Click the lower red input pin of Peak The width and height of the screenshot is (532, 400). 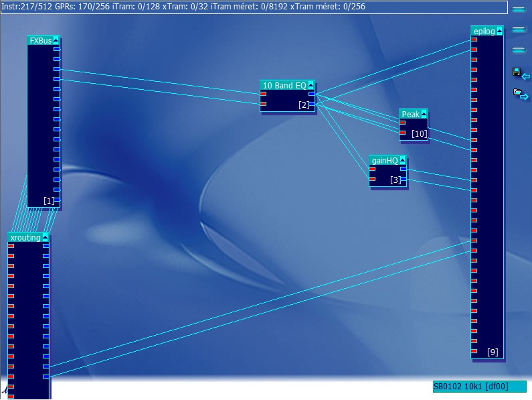click(x=402, y=133)
